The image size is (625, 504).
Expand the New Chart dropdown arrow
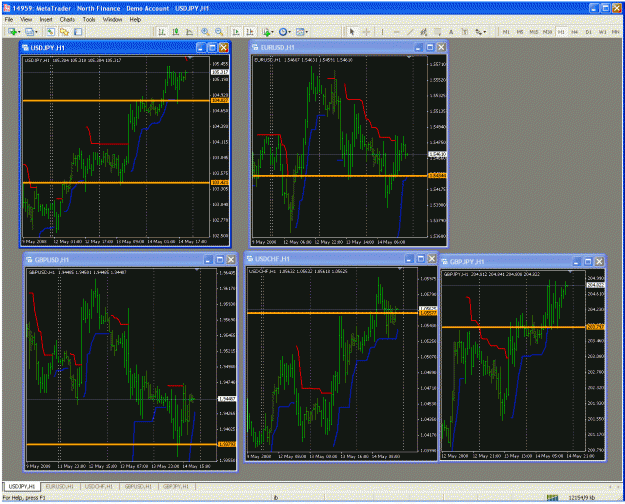click(19, 32)
